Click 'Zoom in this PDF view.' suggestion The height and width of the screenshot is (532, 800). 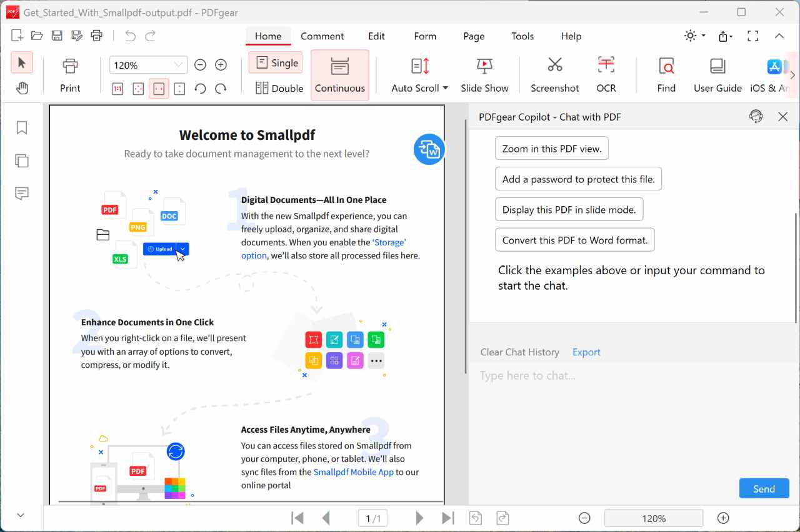tap(552, 149)
